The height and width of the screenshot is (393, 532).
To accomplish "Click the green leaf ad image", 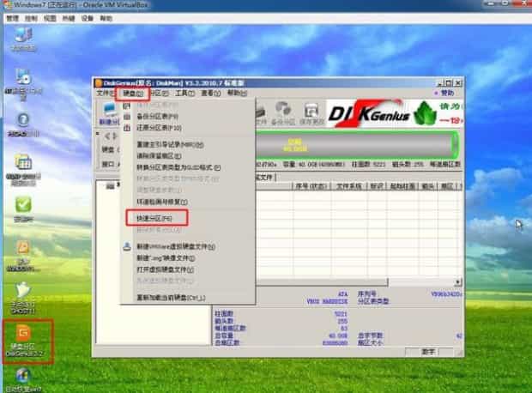I will click(x=425, y=113).
